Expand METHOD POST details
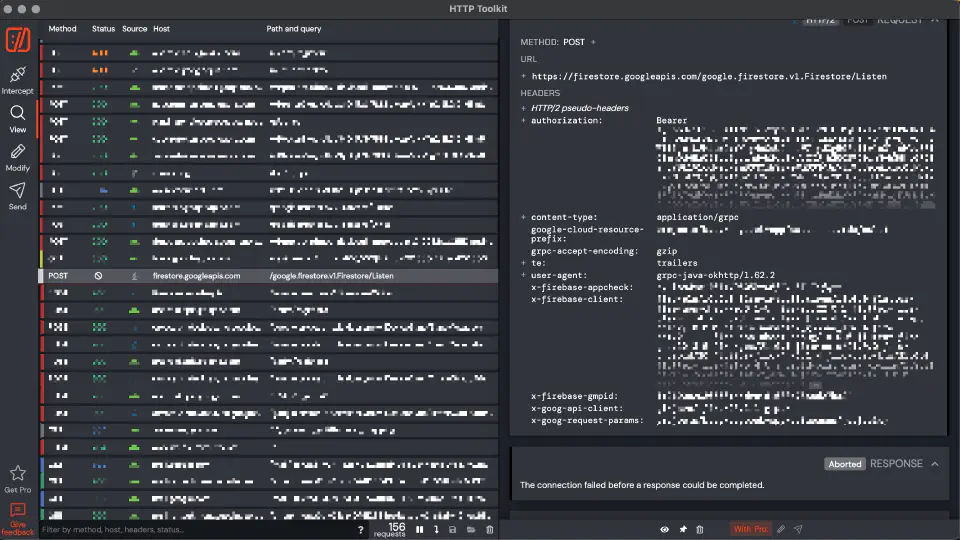 coord(593,42)
